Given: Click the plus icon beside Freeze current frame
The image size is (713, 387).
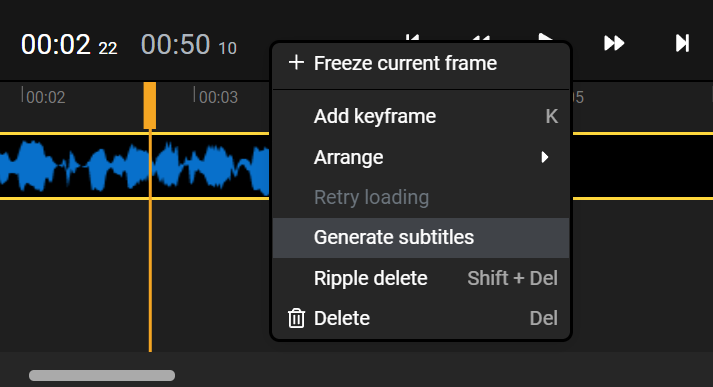Looking at the screenshot, I should [296, 62].
